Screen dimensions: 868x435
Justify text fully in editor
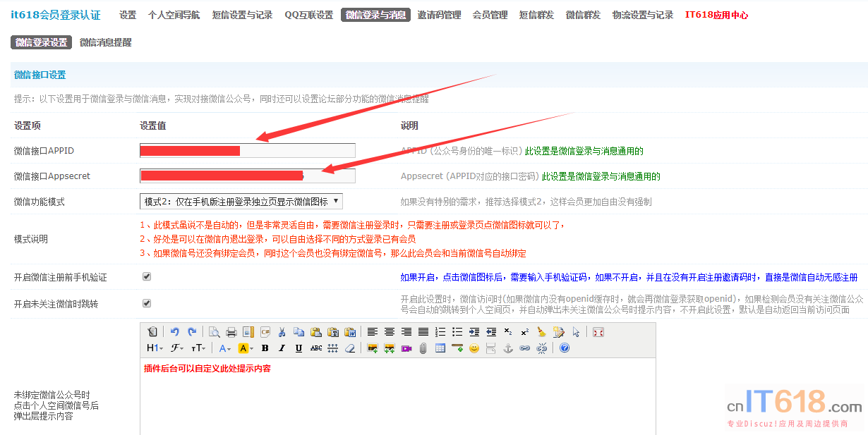tap(423, 332)
